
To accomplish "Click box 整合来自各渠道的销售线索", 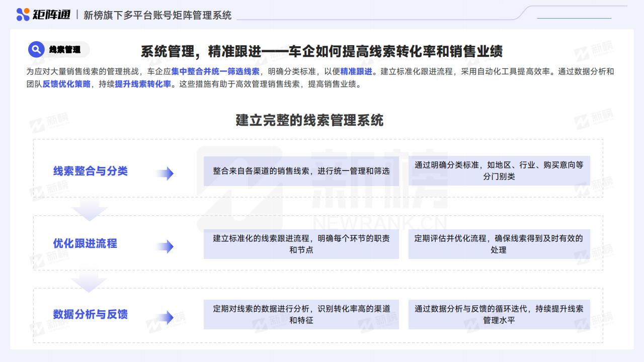I will pos(301,171).
